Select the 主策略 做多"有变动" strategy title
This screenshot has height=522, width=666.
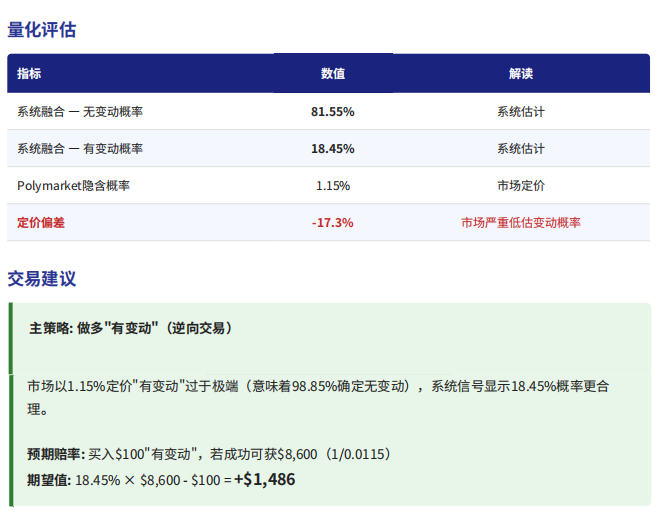[130, 328]
